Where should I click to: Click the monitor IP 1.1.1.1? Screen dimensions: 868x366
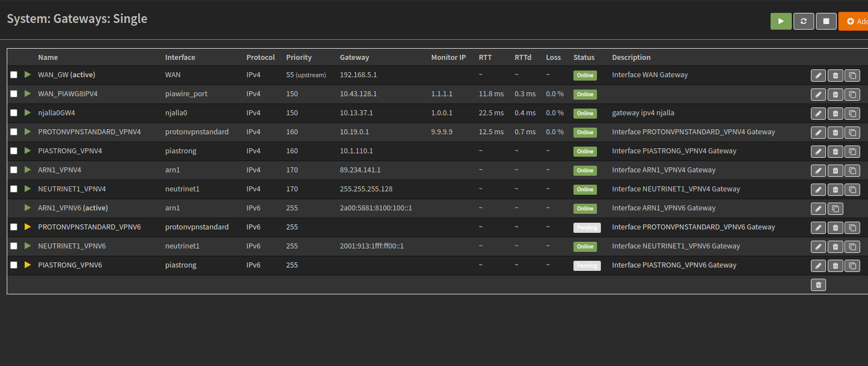[442, 93]
